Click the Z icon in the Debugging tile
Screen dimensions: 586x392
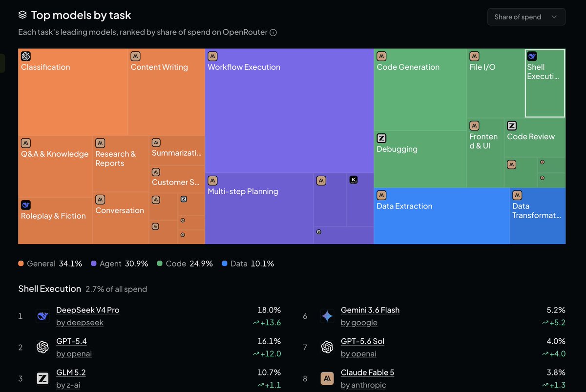point(381,138)
